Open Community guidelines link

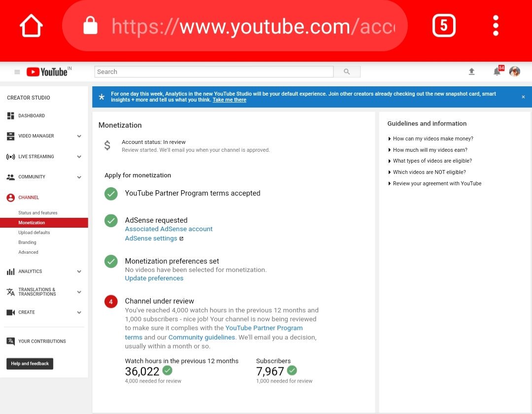tap(201, 337)
